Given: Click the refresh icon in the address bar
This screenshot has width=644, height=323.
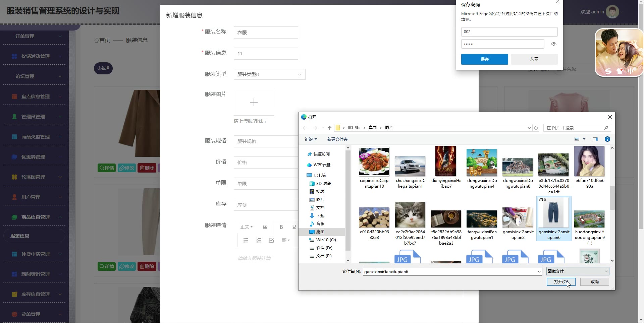Looking at the screenshot, I should point(536,128).
